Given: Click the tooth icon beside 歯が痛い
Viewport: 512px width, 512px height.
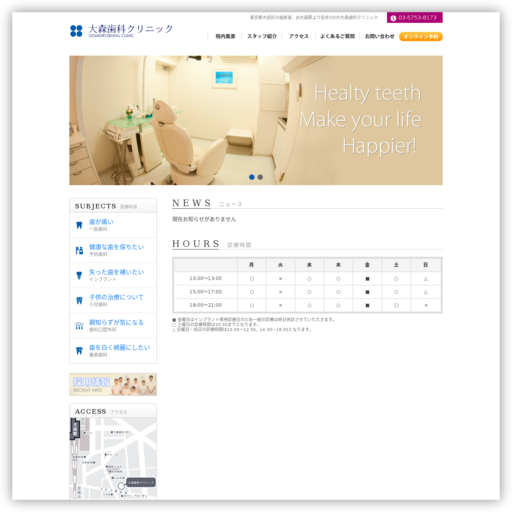Looking at the screenshot, I should tap(79, 225).
